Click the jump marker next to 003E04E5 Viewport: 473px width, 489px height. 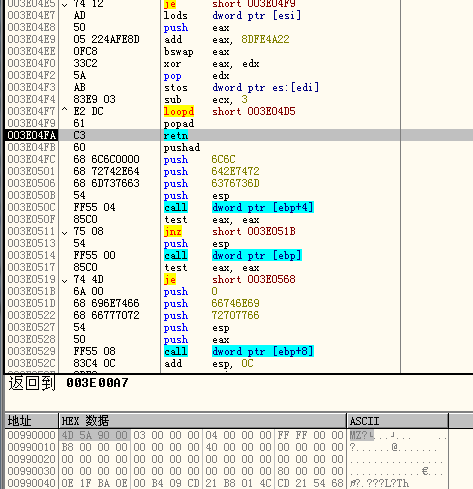click(x=65, y=5)
